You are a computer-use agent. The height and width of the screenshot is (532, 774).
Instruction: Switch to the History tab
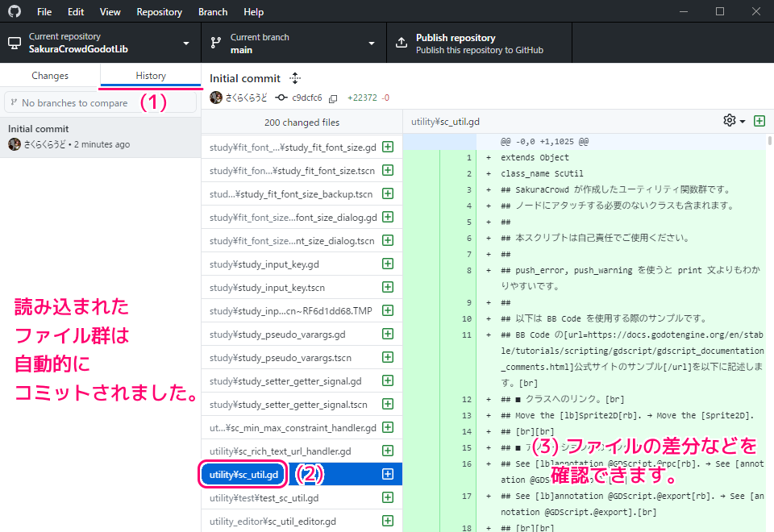pos(151,76)
